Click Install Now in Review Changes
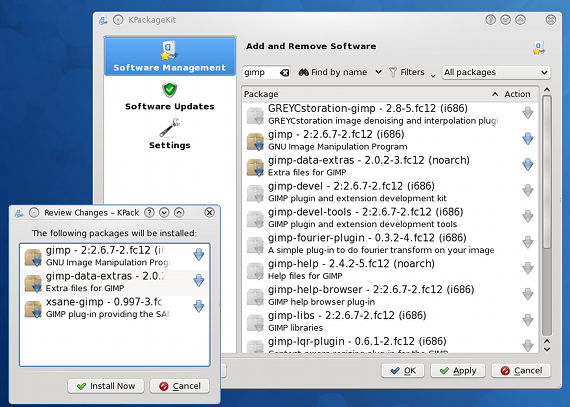Screen dimensions: 570x407 (106, 386)
